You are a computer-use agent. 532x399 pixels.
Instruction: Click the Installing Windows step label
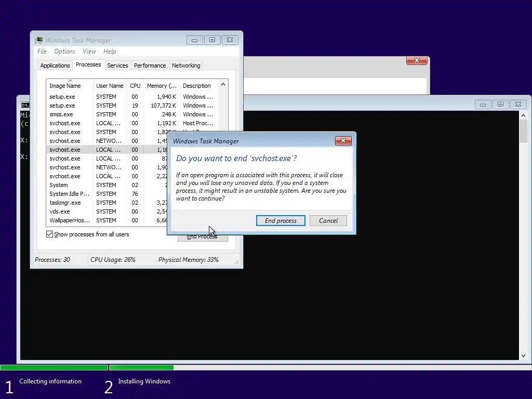click(144, 381)
